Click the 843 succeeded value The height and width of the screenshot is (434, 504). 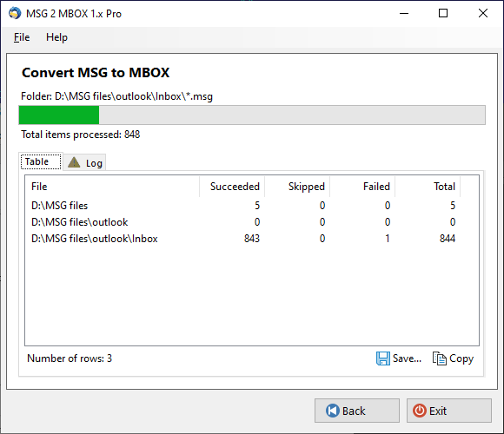(x=252, y=239)
